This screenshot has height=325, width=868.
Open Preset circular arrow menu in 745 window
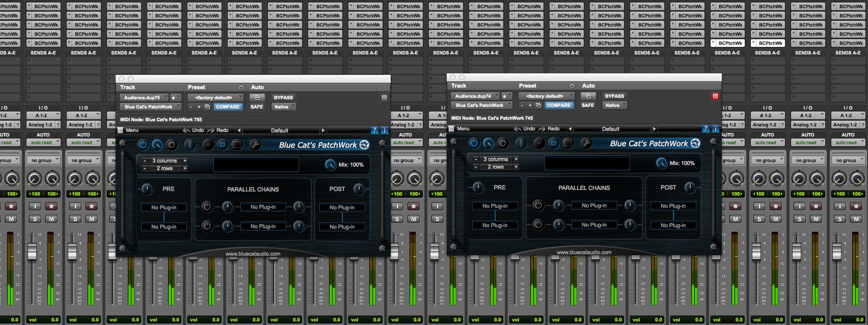tap(572, 86)
